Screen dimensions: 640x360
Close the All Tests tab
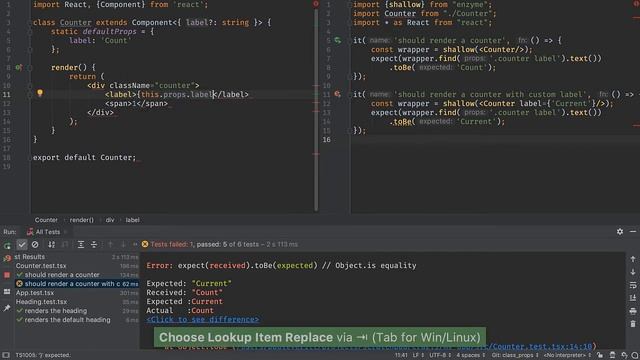point(65,232)
